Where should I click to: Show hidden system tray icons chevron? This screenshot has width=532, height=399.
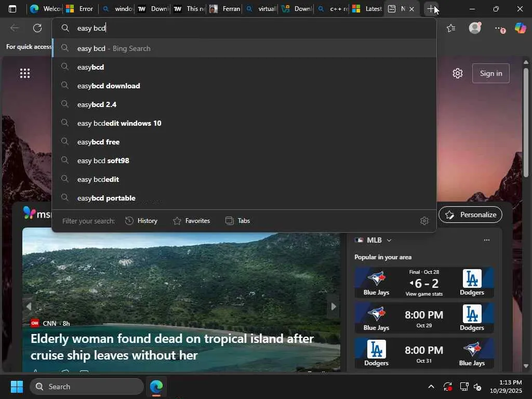[x=431, y=387]
